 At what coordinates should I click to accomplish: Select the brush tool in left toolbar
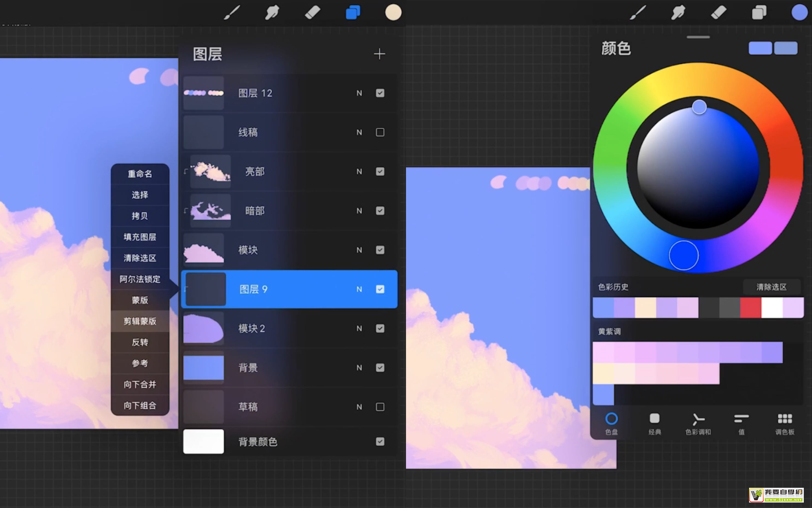232,13
